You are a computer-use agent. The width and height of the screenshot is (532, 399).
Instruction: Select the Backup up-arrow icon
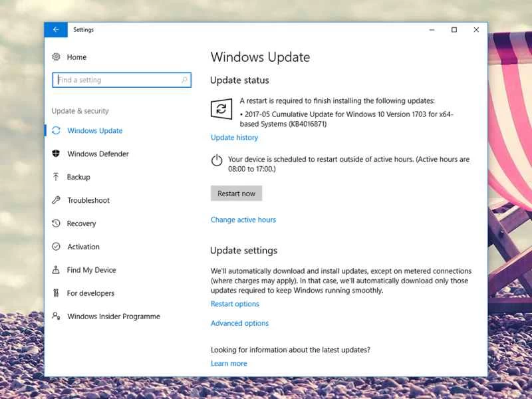[57, 177]
